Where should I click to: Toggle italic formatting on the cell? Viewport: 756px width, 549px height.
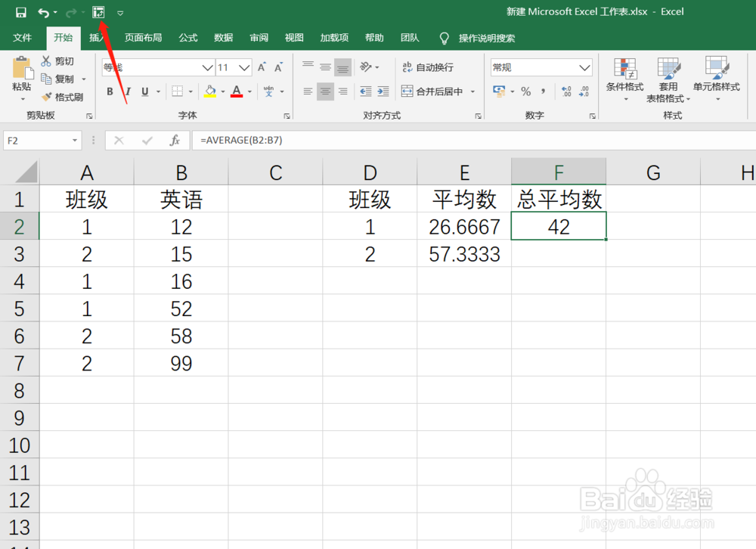[128, 91]
